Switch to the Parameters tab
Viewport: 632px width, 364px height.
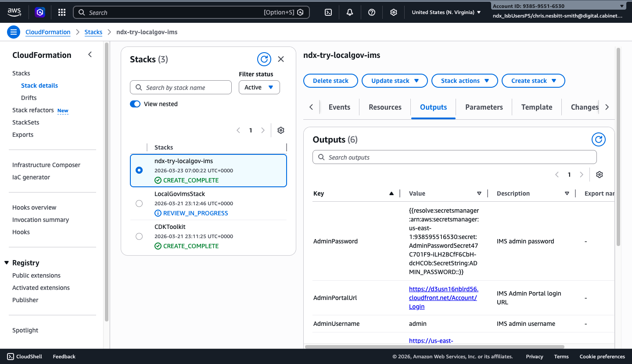pos(484,107)
